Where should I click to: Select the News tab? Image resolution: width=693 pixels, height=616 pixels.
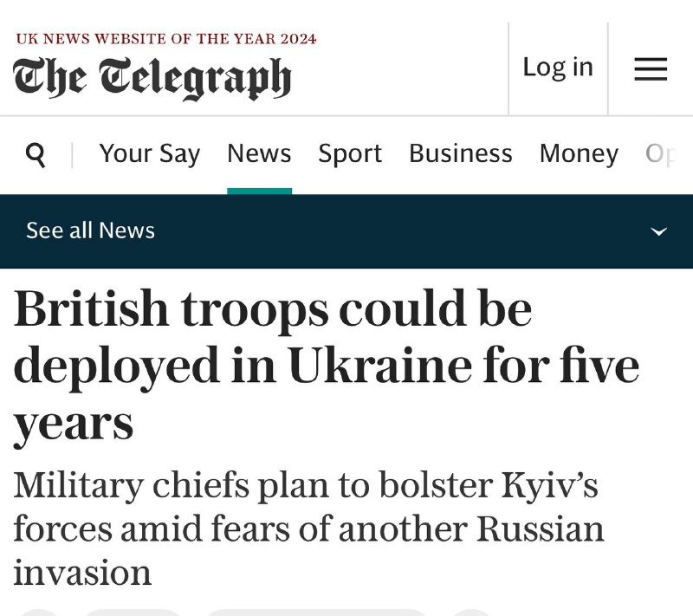click(x=259, y=153)
